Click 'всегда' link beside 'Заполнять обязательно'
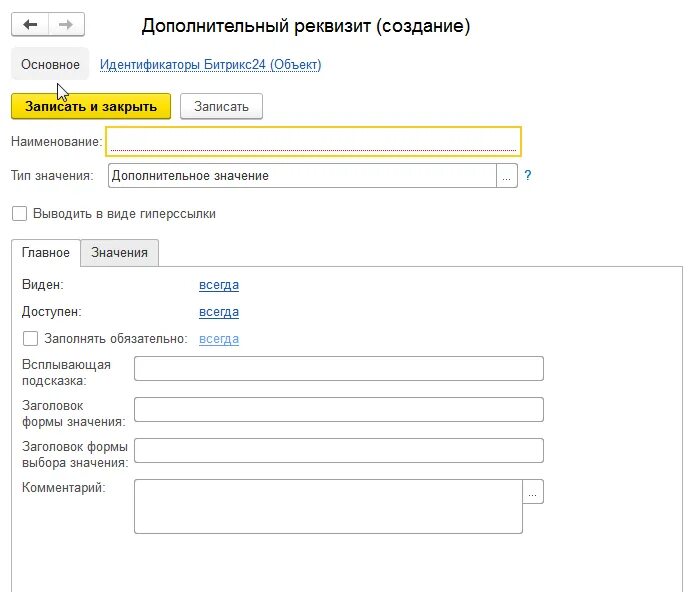Screen dimensions: 688x592 (219, 339)
